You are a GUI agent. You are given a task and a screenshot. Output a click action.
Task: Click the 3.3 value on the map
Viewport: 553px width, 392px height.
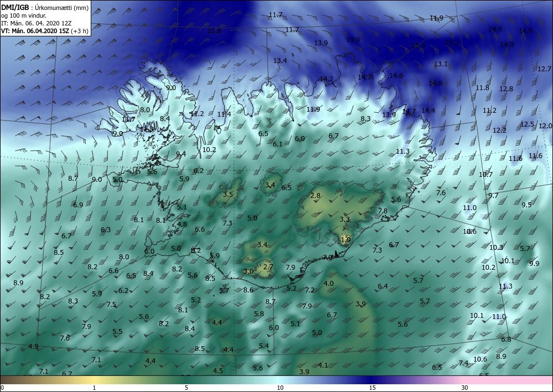(x=345, y=219)
